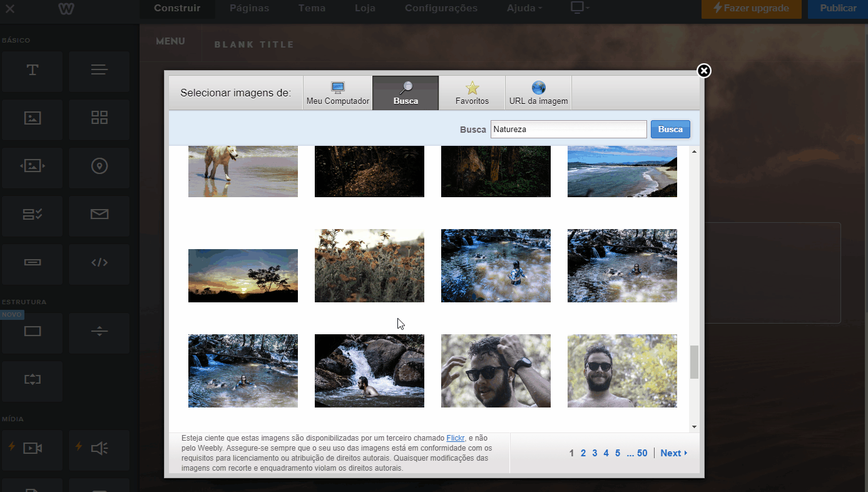Click the scrollbar down arrow
The width and height of the screenshot is (868, 492).
tap(694, 427)
